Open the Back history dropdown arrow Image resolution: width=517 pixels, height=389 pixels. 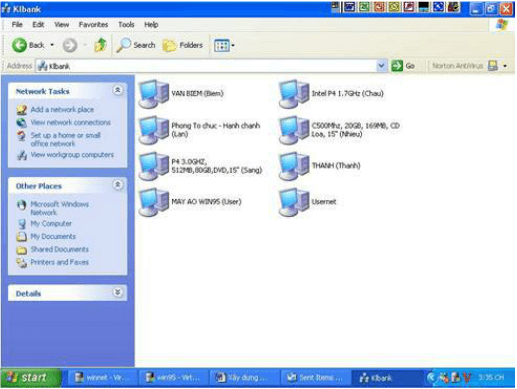(52, 45)
